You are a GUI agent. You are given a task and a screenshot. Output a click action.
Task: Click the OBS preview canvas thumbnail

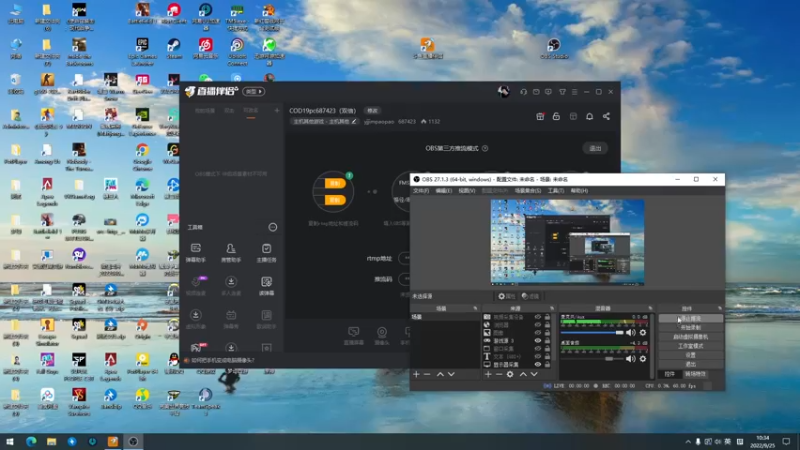click(567, 242)
